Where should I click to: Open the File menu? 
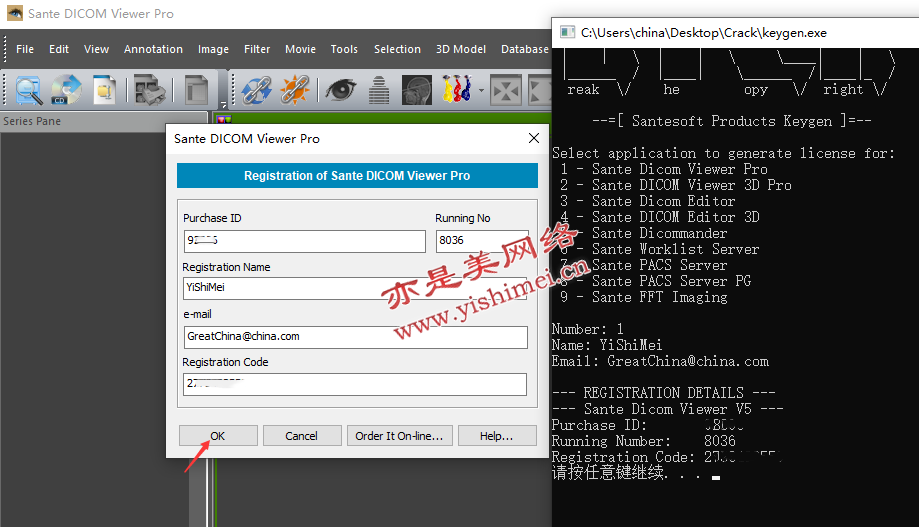click(25, 49)
